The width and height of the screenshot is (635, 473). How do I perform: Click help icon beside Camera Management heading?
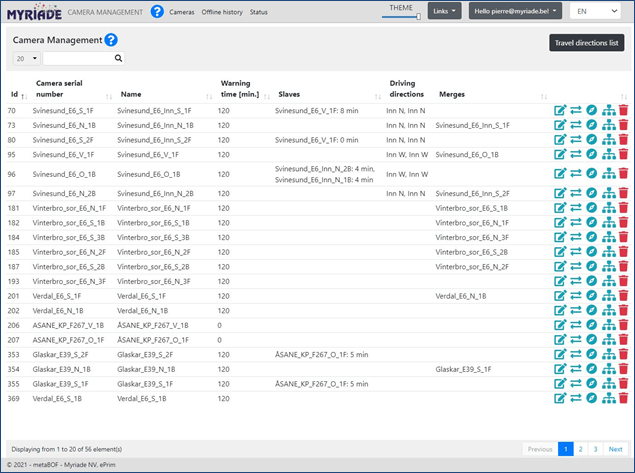(x=111, y=40)
